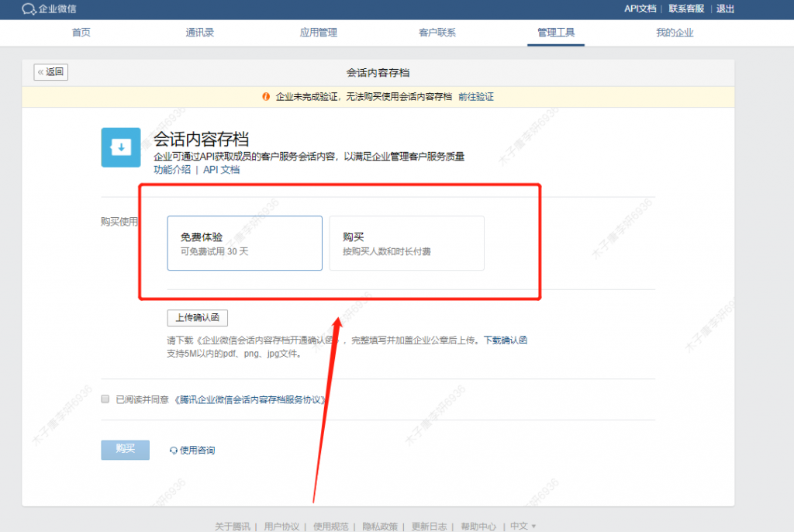The width and height of the screenshot is (794, 532).
Task: Check the 已阅读并同意 agreement checkbox
Action: [x=105, y=399]
